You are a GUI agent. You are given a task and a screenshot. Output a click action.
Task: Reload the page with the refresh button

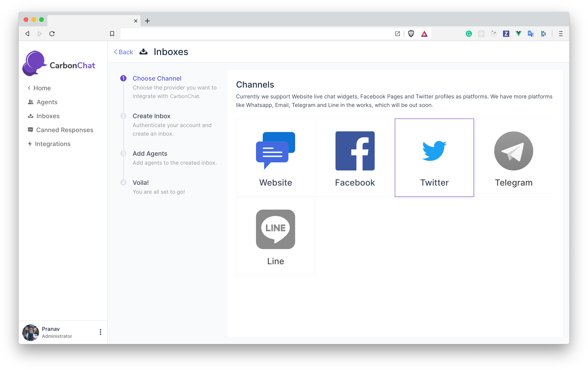(x=52, y=34)
